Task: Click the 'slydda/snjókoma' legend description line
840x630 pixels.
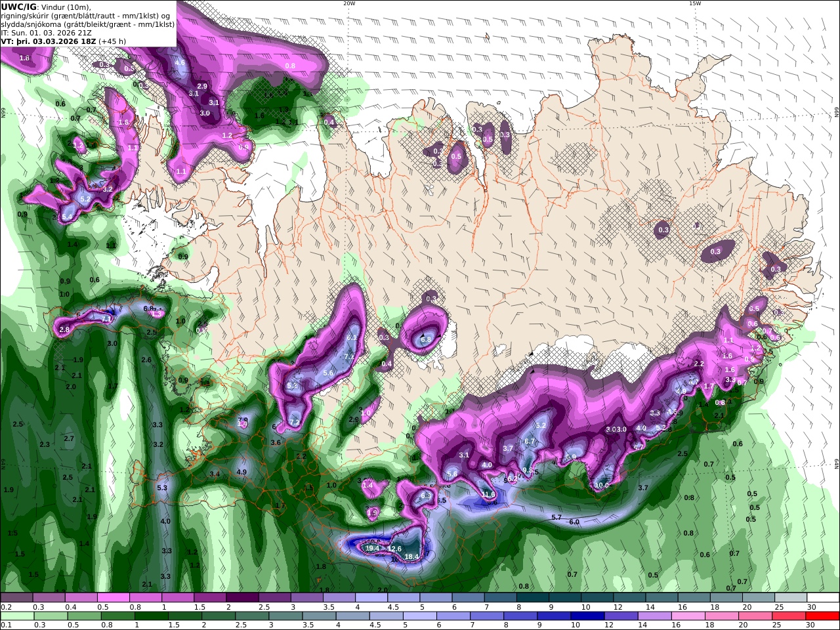Action: [x=88, y=24]
